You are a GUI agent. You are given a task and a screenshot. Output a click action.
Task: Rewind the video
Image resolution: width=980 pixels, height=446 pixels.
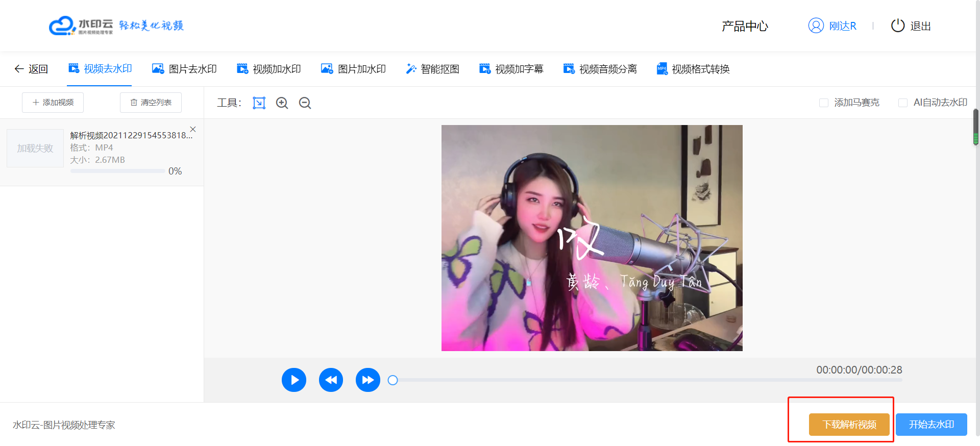331,380
